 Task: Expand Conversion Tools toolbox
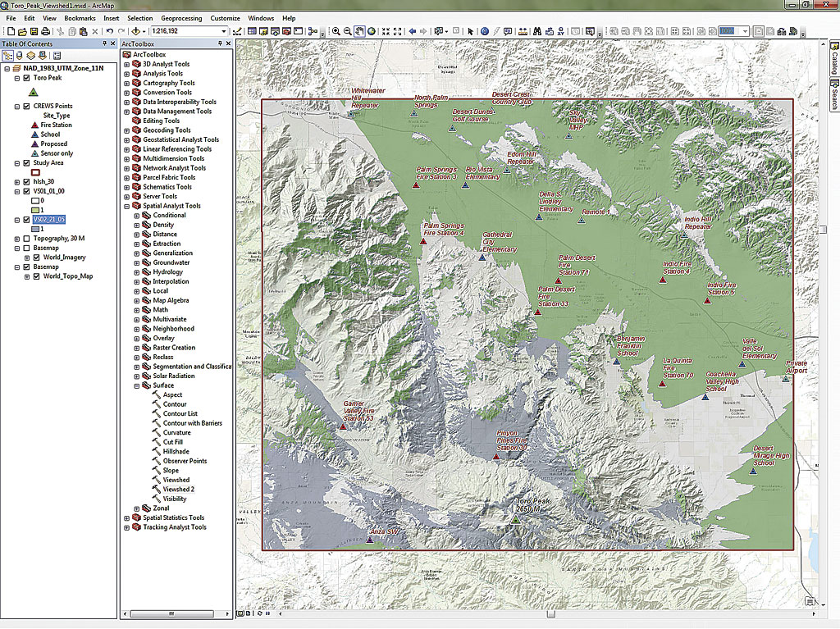point(127,93)
